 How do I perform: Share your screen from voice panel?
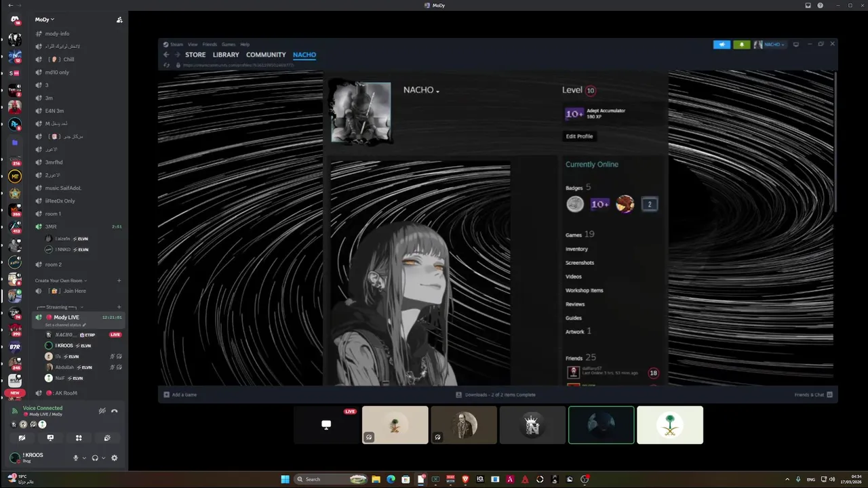[x=50, y=438]
